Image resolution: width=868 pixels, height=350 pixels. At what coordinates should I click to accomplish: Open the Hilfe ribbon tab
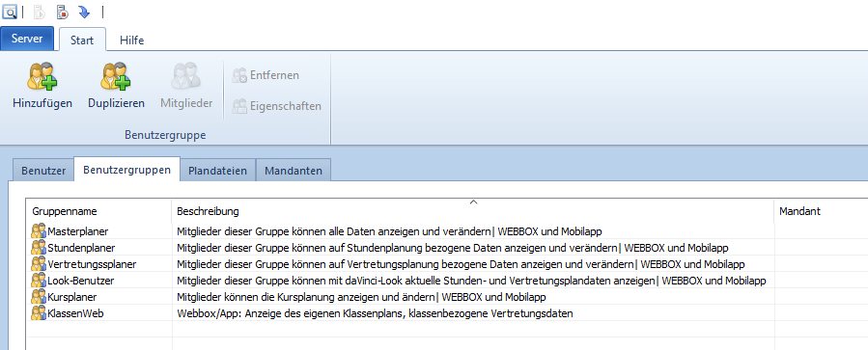pyautogui.click(x=131, y=40)
